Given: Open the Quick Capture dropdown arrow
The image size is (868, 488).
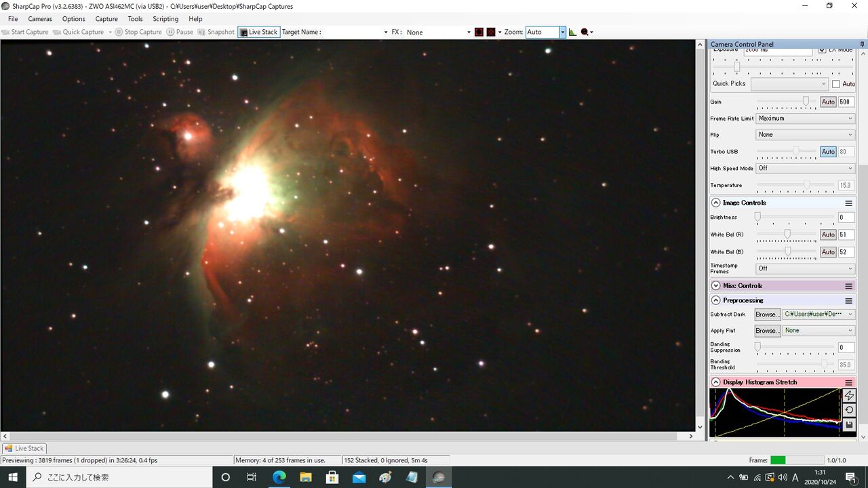Looking at the screenshot, I should click(110, 33).
